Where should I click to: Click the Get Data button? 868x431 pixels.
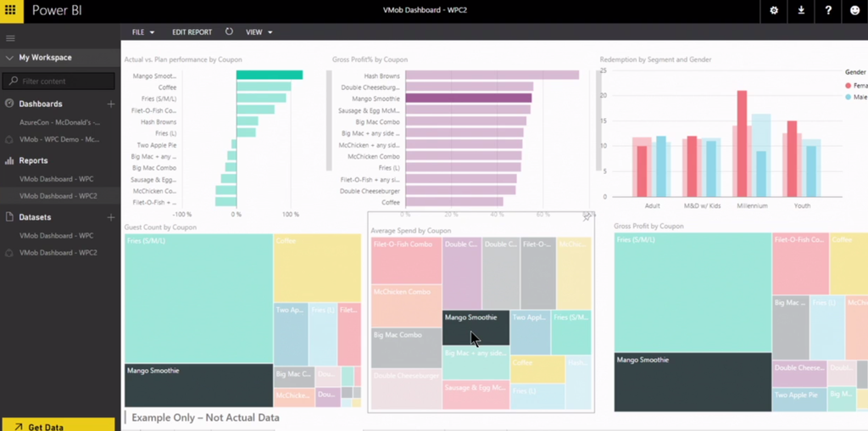(58, 425)
